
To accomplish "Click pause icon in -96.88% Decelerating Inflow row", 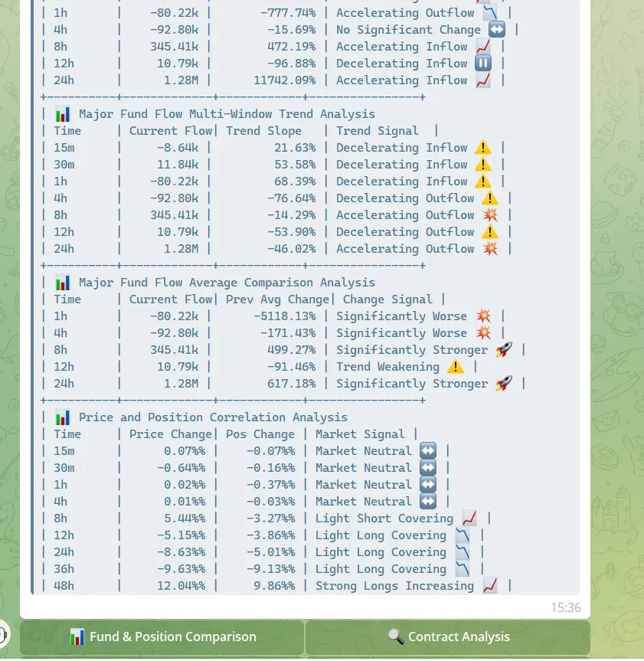I will (483, 64).
